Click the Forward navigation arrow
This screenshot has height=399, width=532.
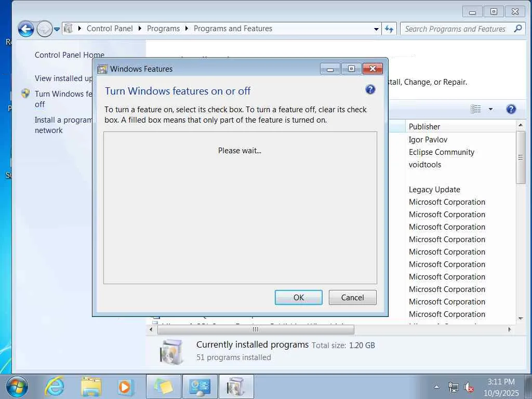(45, 29)
